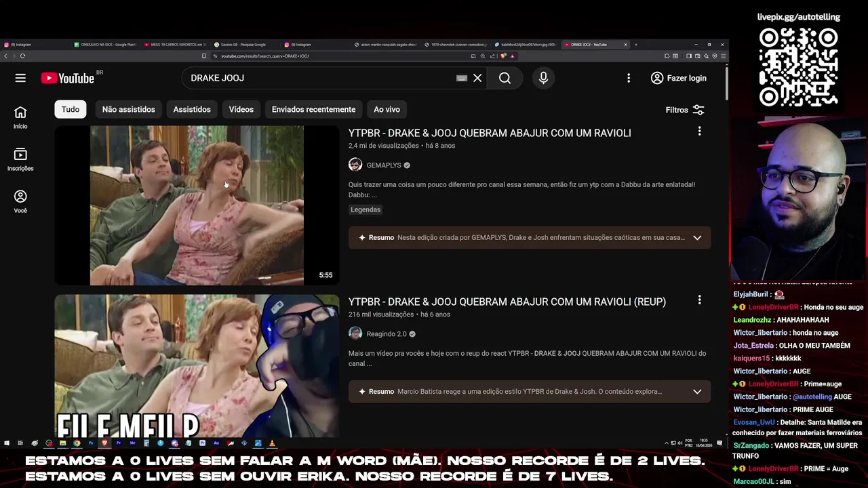868x488 pixels.
Task: Open the Você section in sidebar
Action: (x=20, y=201)
